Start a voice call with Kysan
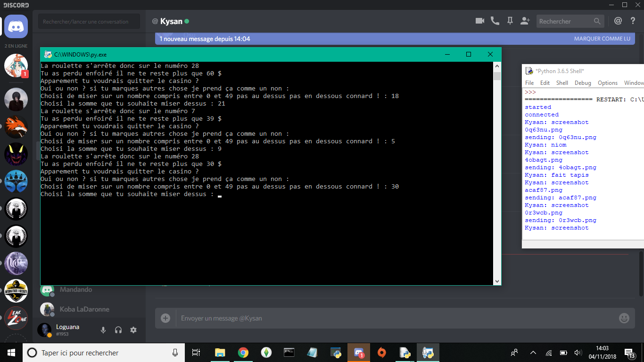The width and height of the screenshot is (644, 362). pyautogui.click(x=495, y=21)
